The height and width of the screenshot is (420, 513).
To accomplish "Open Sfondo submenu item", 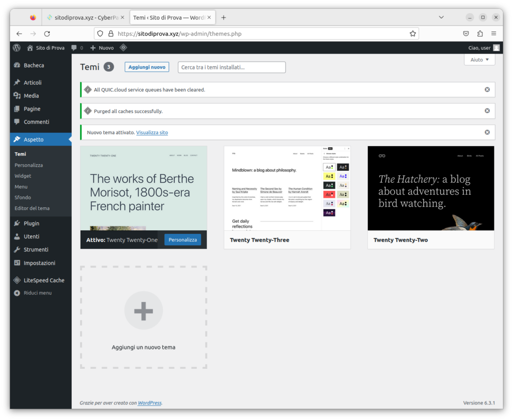I will tap(23, 197).
